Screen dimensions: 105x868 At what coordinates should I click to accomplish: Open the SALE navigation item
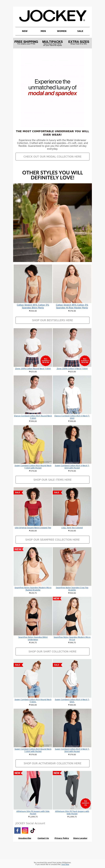(x=80, y=31)
